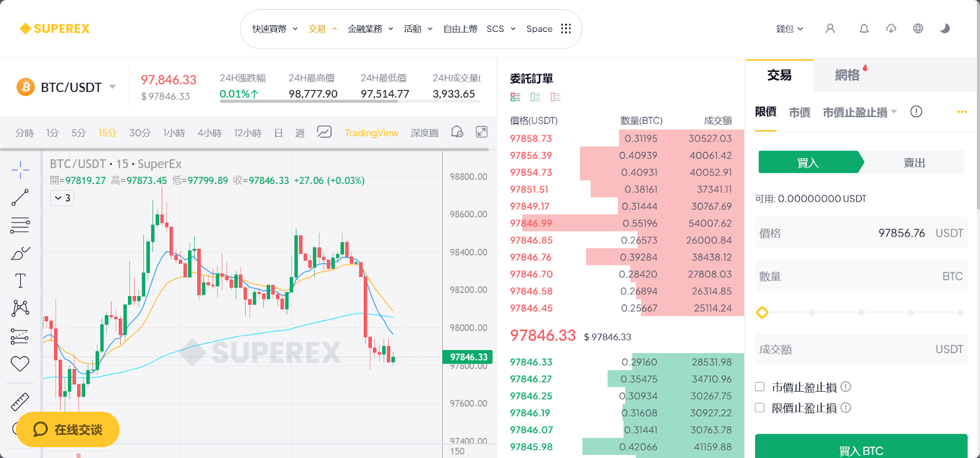Switch to the 網格 tab
980x458 pixels.
point(847,75)
